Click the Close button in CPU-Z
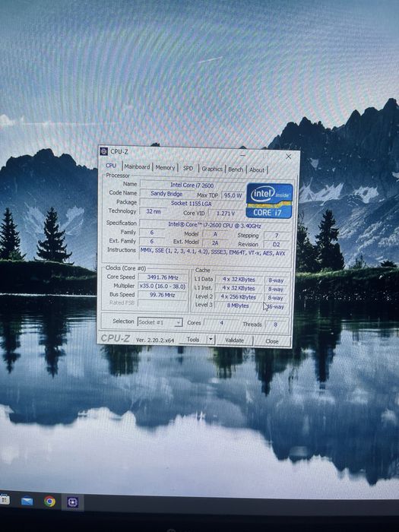Screen dimensions: 399x532 [272, 341]
